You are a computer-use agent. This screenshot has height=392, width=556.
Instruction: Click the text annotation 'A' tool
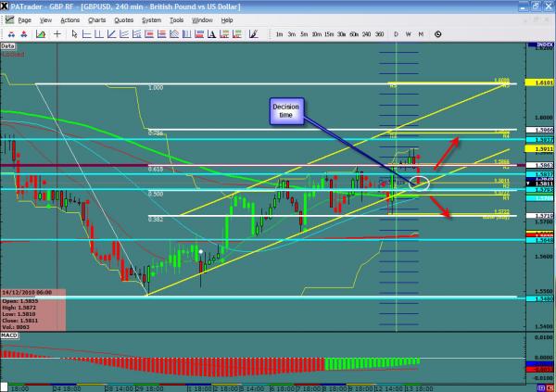pos(212,33)
